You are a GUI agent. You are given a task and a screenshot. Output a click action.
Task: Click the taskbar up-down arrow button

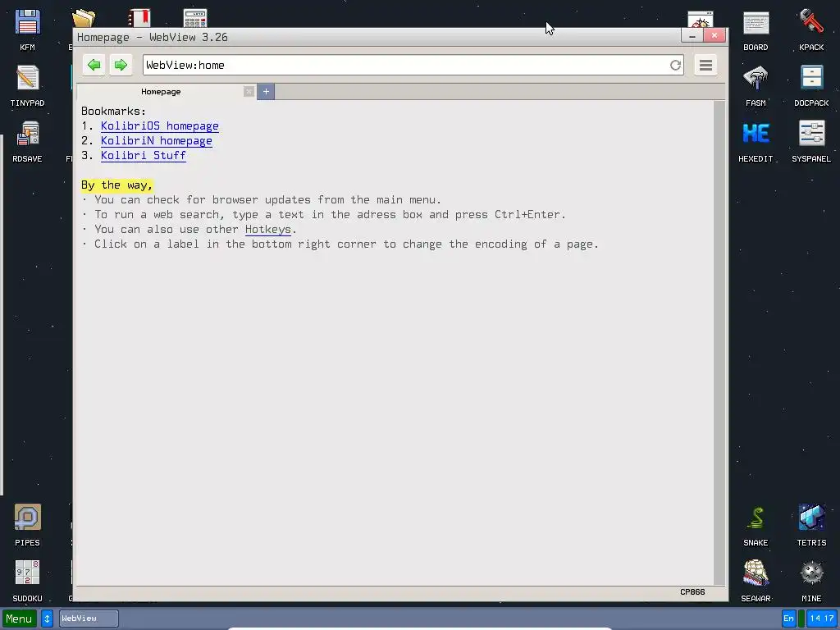coord(47,619)
